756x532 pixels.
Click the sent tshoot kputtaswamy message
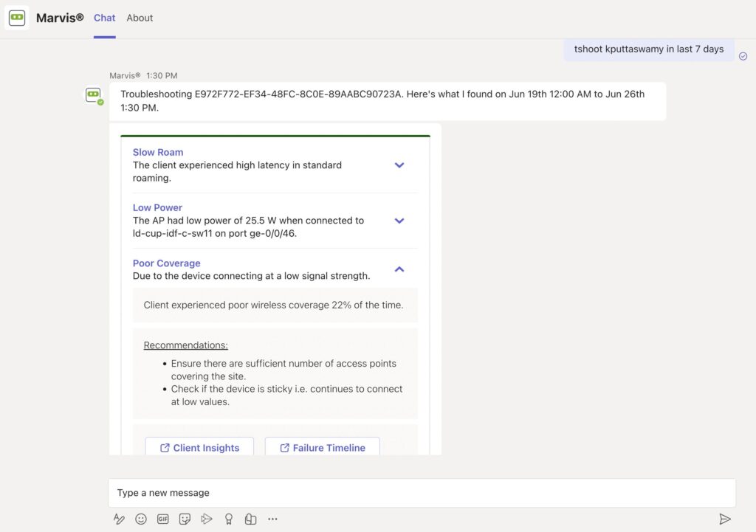click(x=648, y=49)
